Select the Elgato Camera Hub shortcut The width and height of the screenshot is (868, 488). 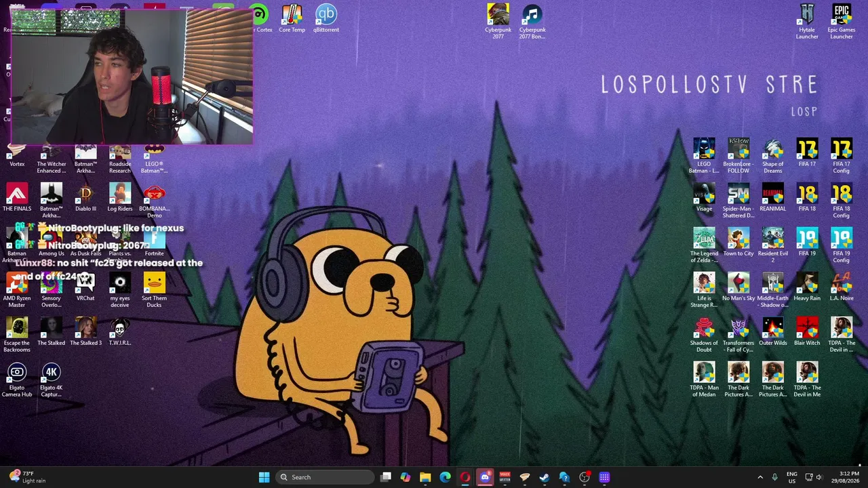click(17, 380)
